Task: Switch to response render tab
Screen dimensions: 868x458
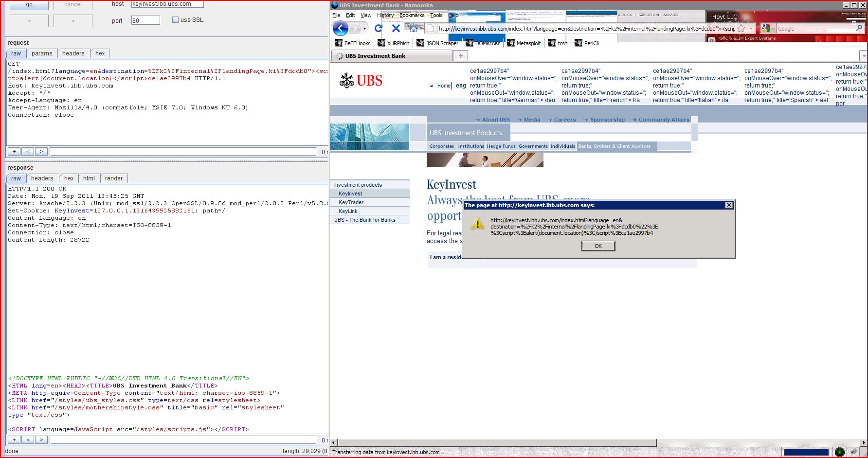Action: [x=114, y=178]
